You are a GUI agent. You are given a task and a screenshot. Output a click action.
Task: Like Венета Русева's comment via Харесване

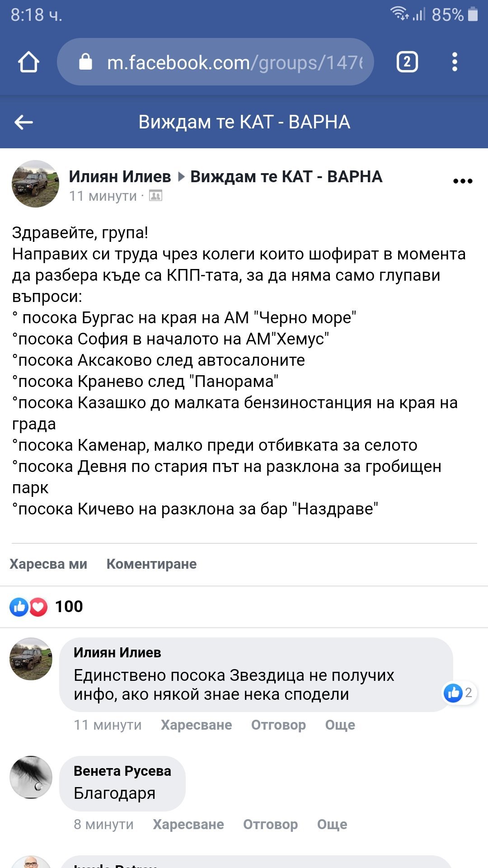point(188,824)
